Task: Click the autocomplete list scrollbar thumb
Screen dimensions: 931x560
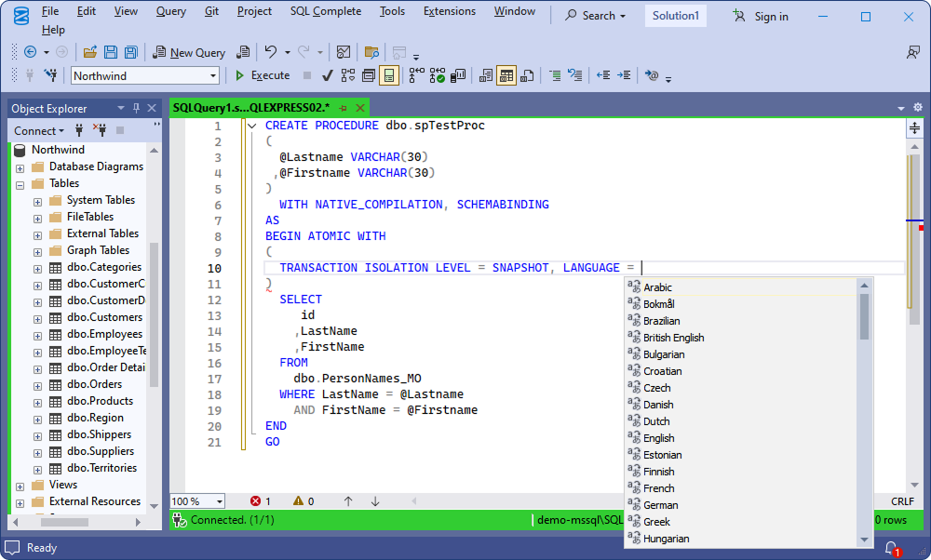Action: (865, 317)
